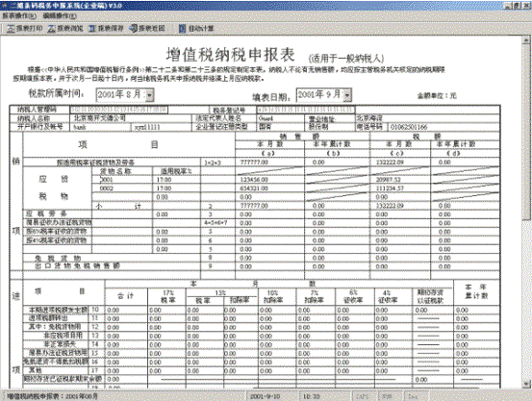This screenshot has width=532, height=401.
Task: Run 自动计算 auto calculate
Action: [196, 29]
